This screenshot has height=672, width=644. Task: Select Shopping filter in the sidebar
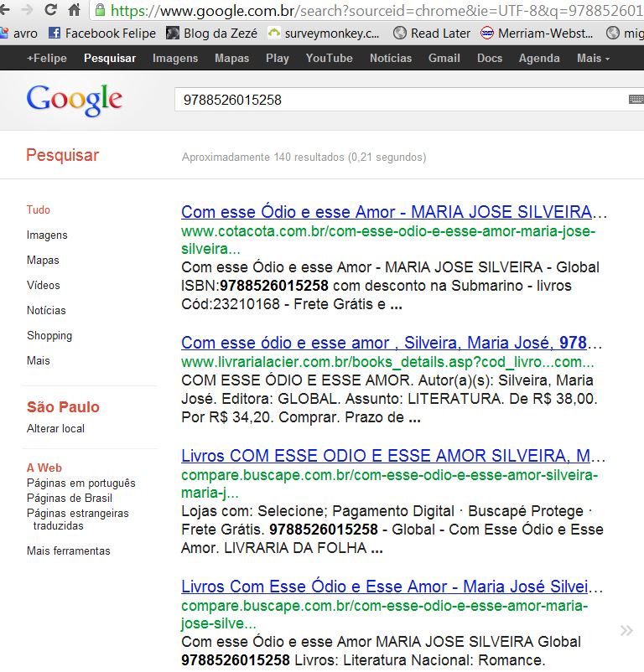click(x=49, y=335)
